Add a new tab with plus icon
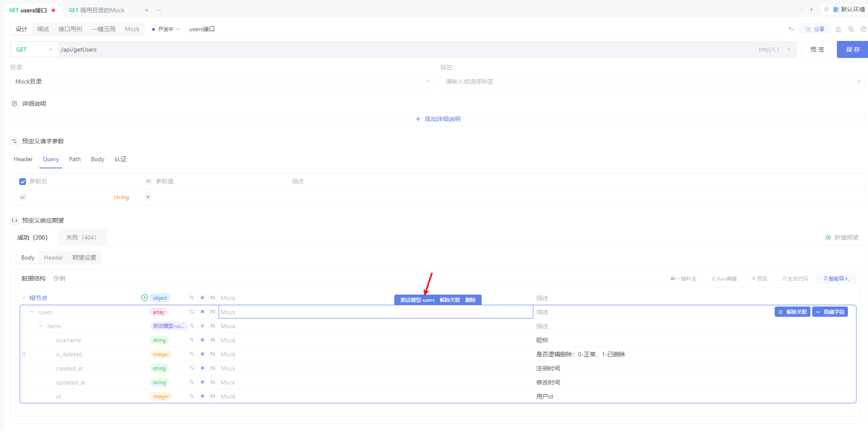Image resolution: width=868 pixels, height=431 pixels. click(x=147, y=10)
